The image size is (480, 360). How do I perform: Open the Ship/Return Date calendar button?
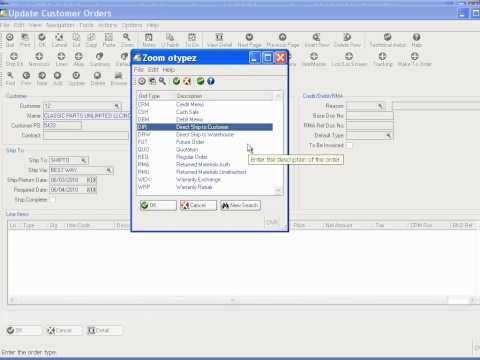point(91,180)
